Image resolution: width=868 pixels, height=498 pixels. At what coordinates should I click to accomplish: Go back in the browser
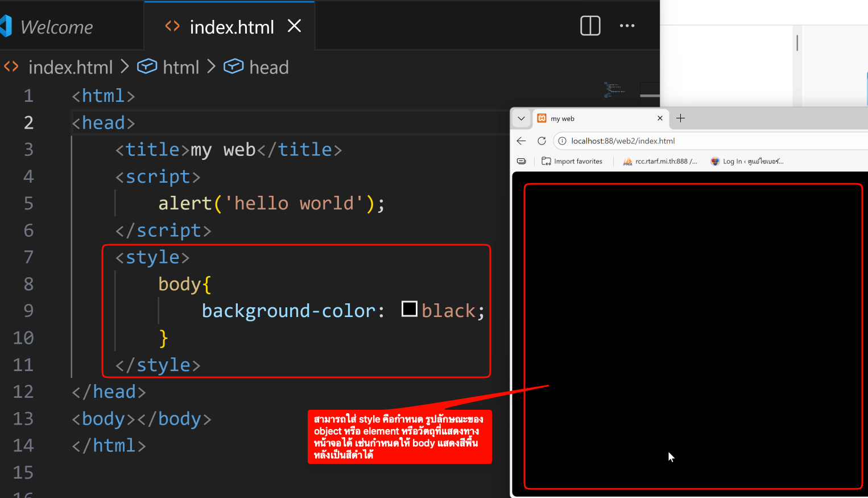[x=521, y=141]
